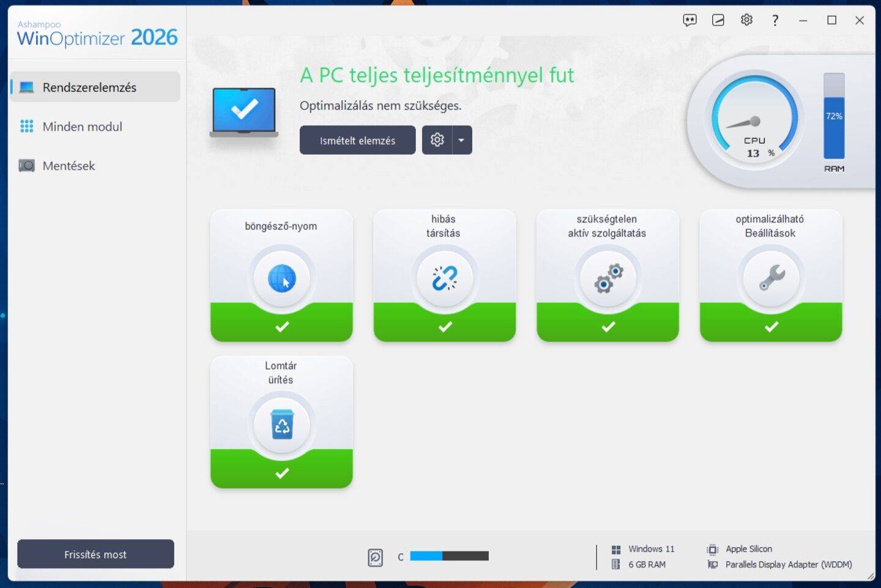Click the recycle bin icon

click(281, 425)
